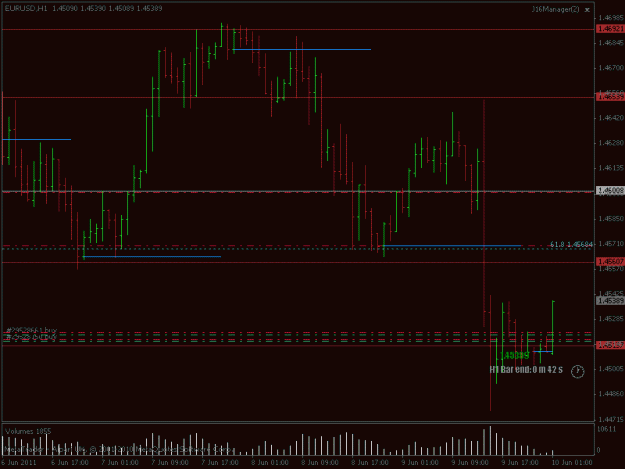
Task: Click the #2952866 buy order label
Action: click(31, 330)
